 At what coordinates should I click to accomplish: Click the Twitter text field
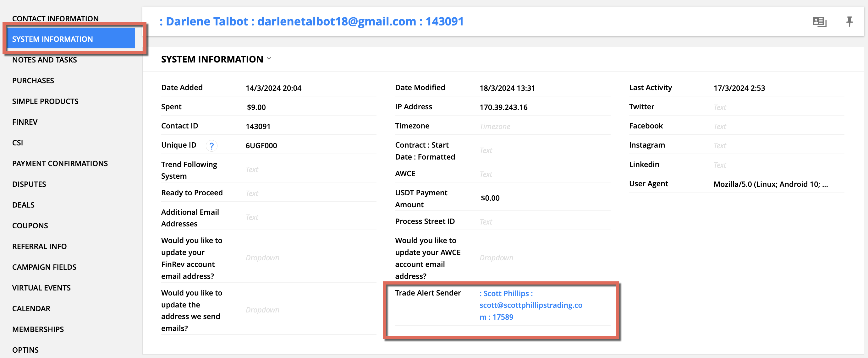720,107
